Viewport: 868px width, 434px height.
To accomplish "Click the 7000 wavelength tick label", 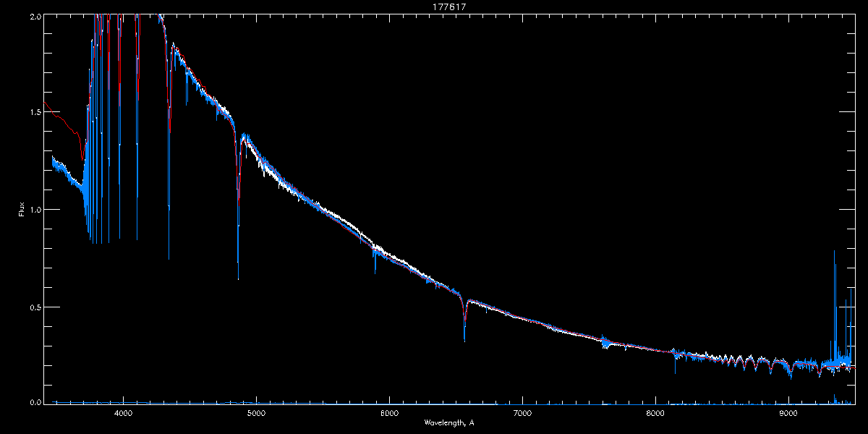I will click(x=522, y=413).
